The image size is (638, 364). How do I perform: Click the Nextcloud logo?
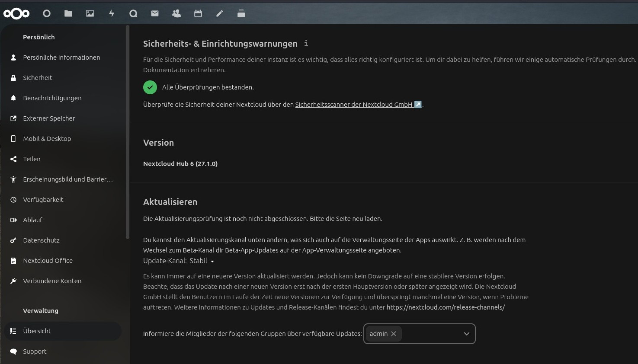point(16,14)
